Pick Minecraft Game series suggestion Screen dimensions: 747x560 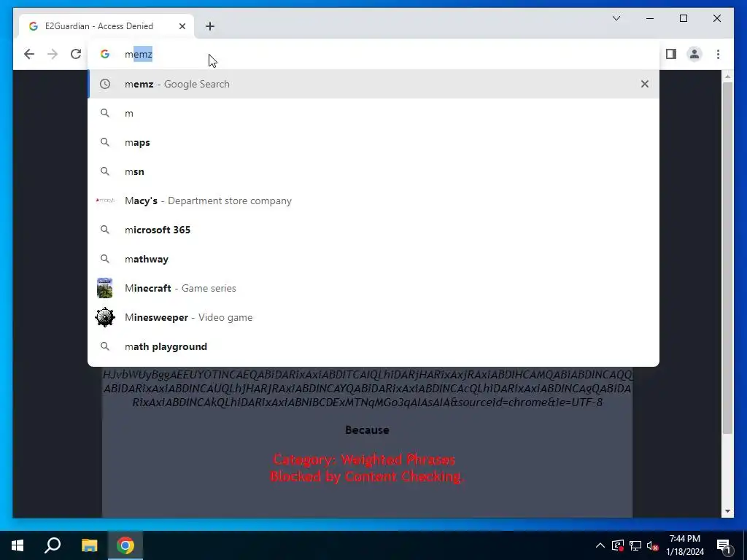(373, 288)
